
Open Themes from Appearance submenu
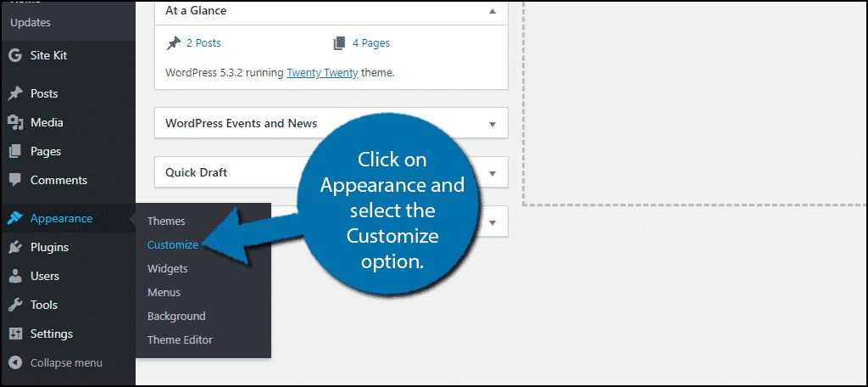pyautogui.click(x=166, y=222)
